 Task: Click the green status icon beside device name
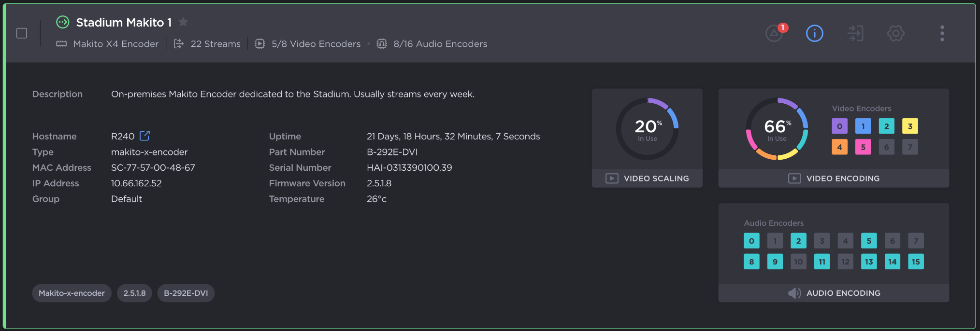63,22
